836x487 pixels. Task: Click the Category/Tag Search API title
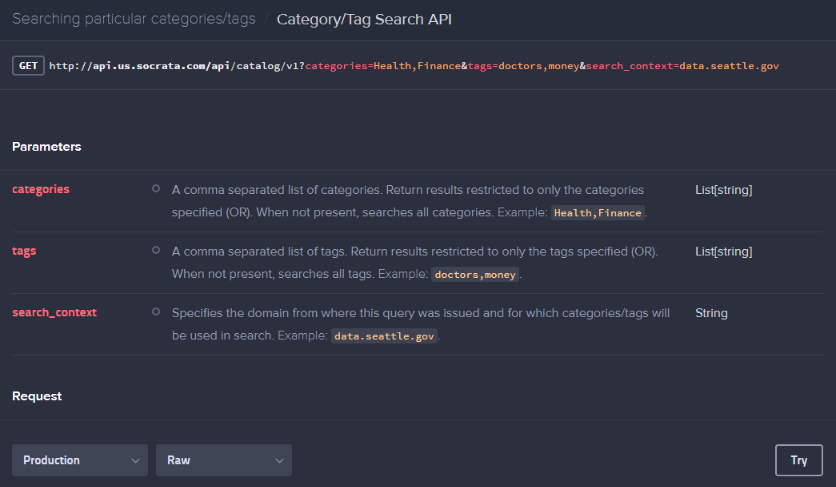pos(364,20)
